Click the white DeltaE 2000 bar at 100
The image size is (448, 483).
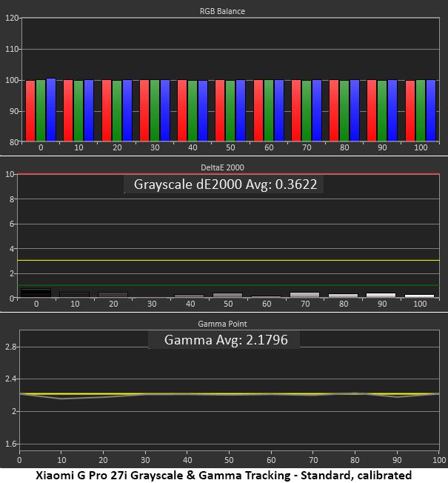[419, 296]
